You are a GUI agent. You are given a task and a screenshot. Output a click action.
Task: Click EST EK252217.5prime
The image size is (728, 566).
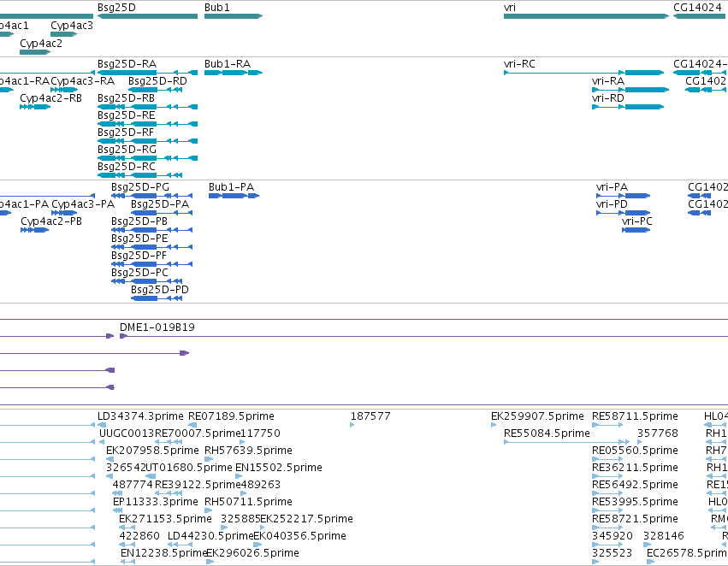click(x=264, y=528)
